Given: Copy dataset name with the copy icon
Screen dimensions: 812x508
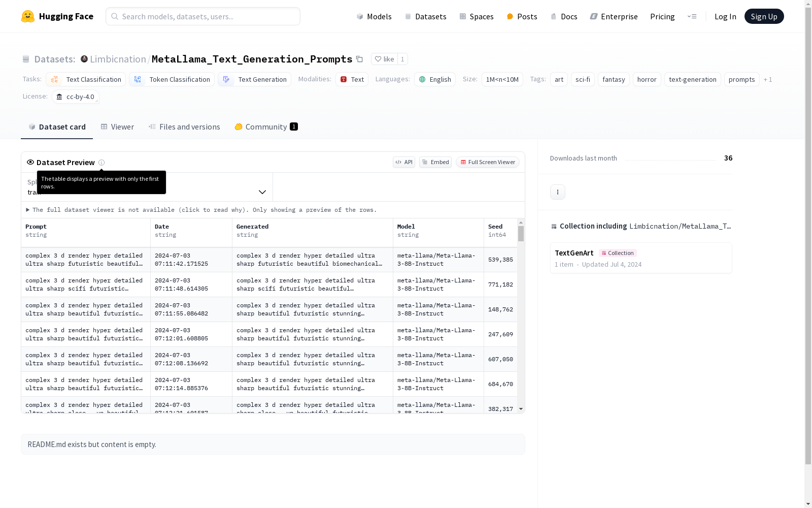Looking at the screenshot, I should (359, 59).
